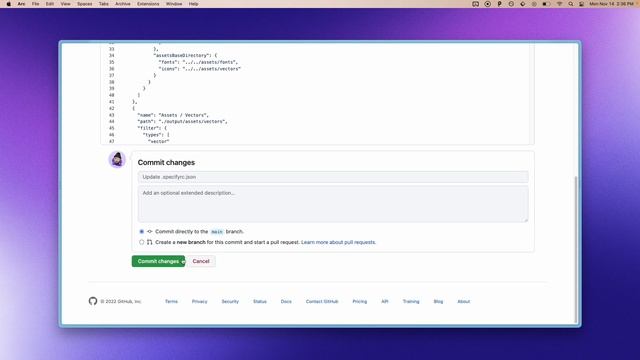Viewport: 640px width, 360px height.
Task: Open the Pricing footer link
Action: click(x=360, y=301)
